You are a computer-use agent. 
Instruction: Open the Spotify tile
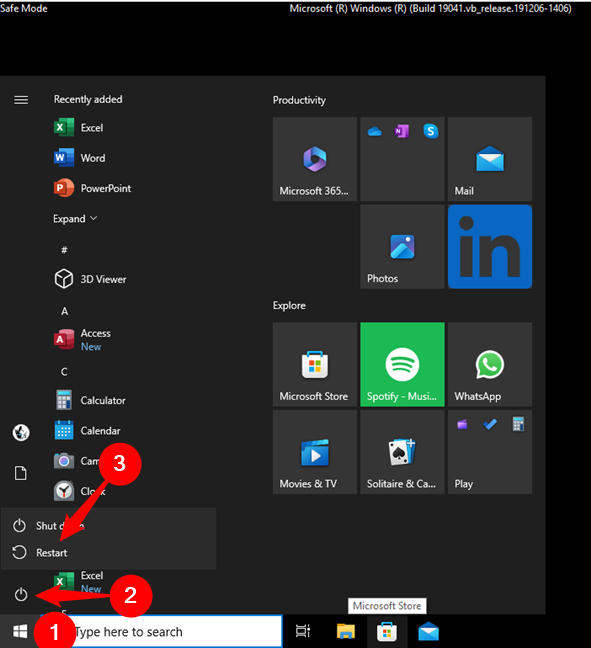(x=402, y=364)
